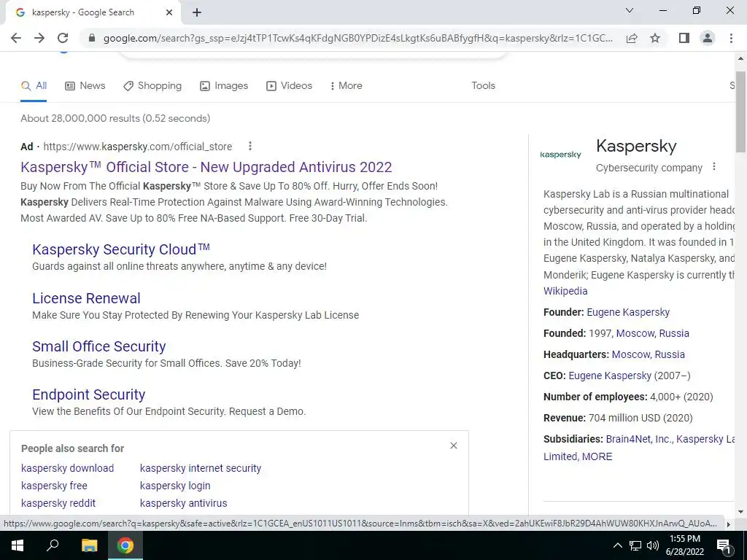Open Kaspersky Official Store ad headline

click(206, 167)
